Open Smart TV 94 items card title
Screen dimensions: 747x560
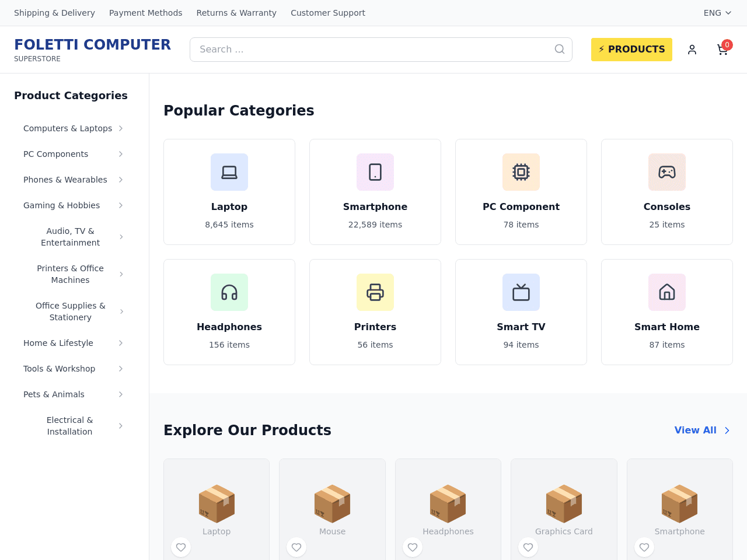(x=521, y=327)
